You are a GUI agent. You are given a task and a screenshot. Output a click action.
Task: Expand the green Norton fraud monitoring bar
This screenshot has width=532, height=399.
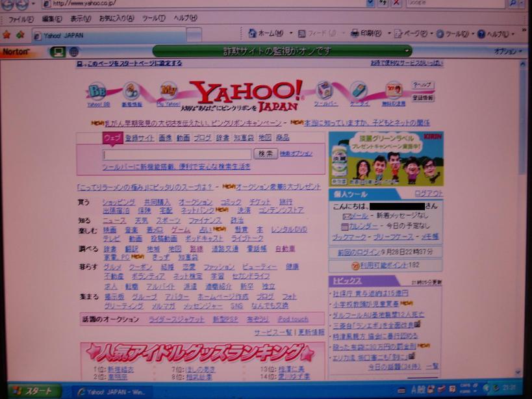[407, 51]
